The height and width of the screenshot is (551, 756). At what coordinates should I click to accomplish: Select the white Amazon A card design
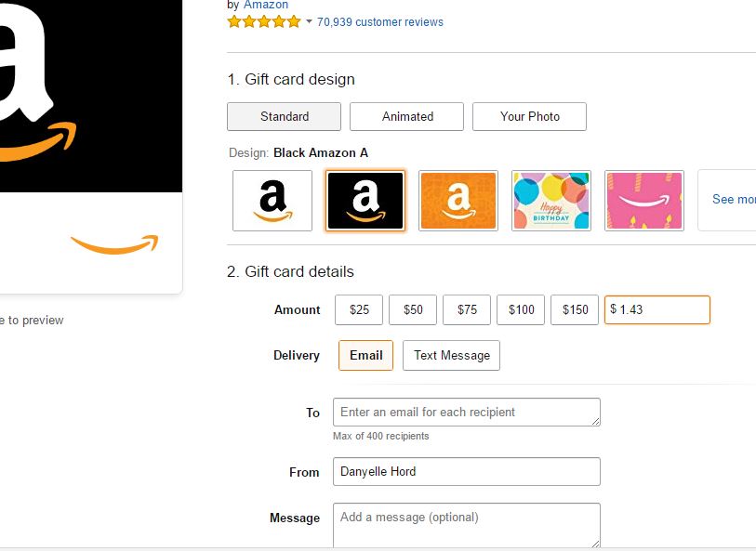[272, 201]
